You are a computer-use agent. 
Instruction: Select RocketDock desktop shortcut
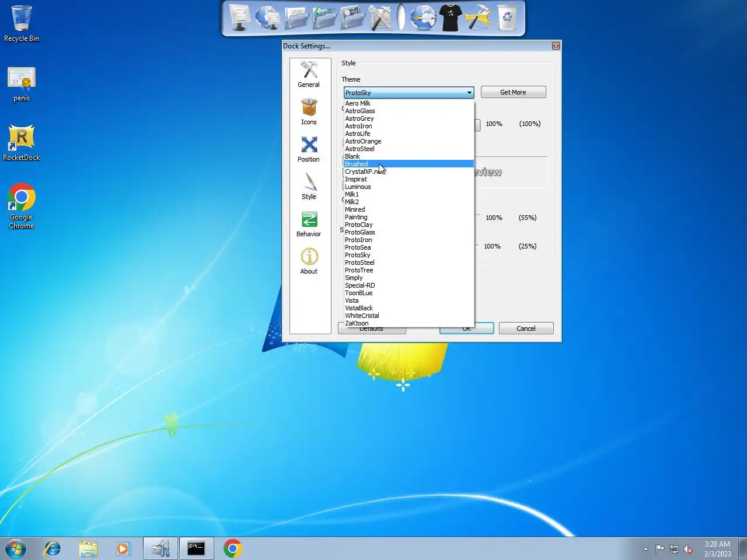coord(22,143)
